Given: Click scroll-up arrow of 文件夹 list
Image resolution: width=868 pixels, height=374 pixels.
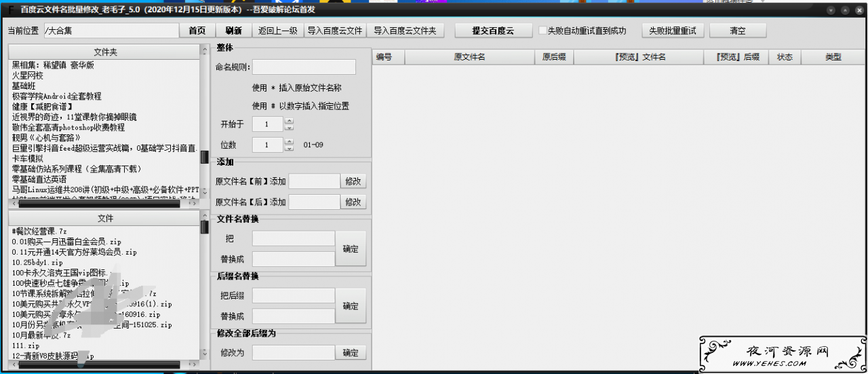Looking at the screenshot, I should [205, 51].
